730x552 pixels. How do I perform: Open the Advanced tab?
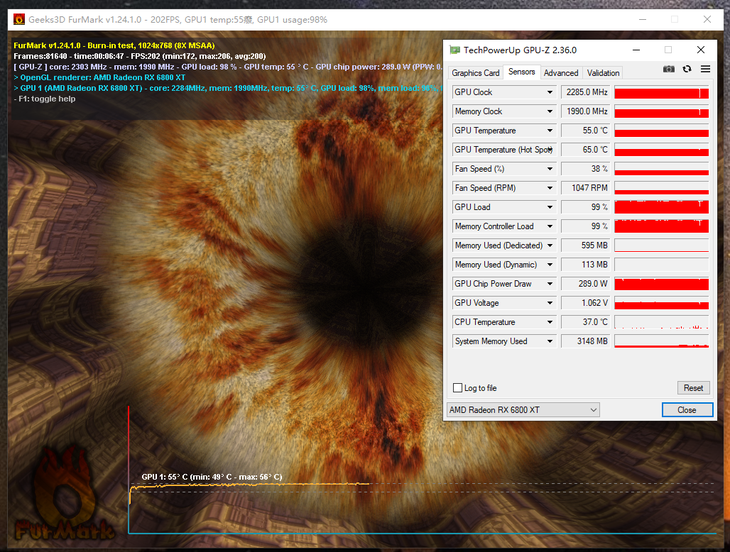tap(561, 73)
